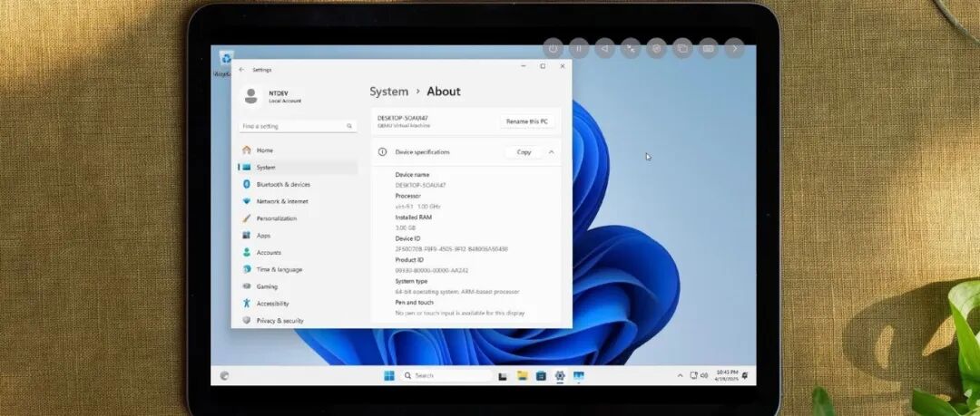This screenshot has height=416, width=980.
Task: Open File Explorer from the taskbar
Action: [x=523, y=375]
